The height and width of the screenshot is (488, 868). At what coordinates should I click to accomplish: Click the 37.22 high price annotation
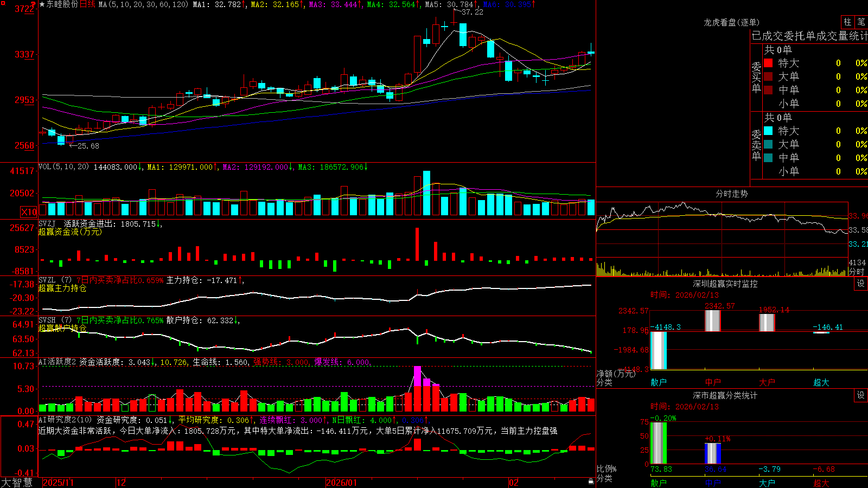pyautogui.click(x=472, y=12)
